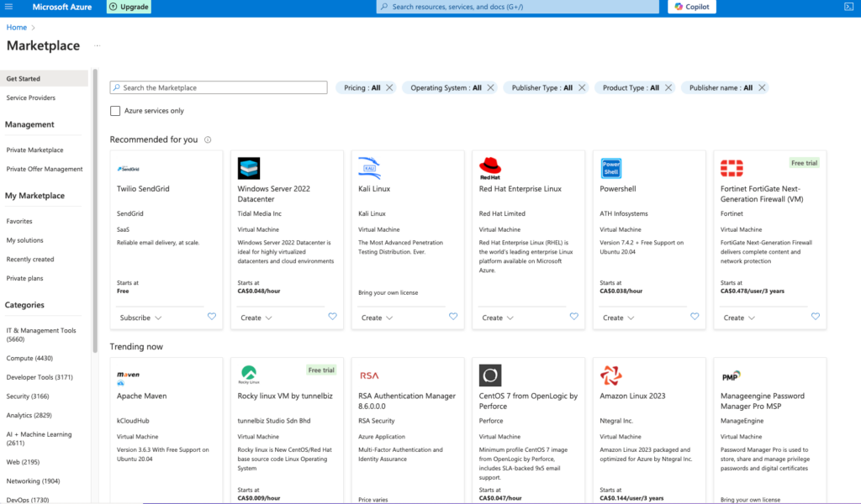Click the Powershell product icon

(611, 168)
